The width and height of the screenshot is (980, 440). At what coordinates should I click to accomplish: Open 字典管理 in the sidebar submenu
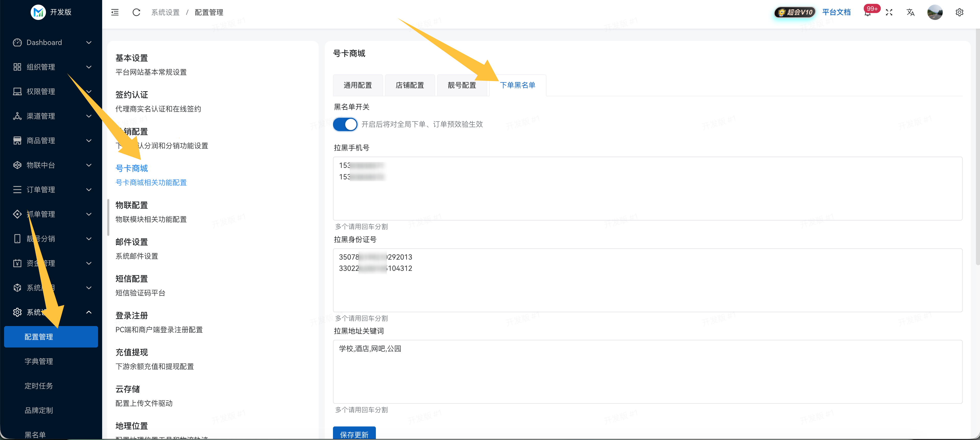click(x=39, y=361)
